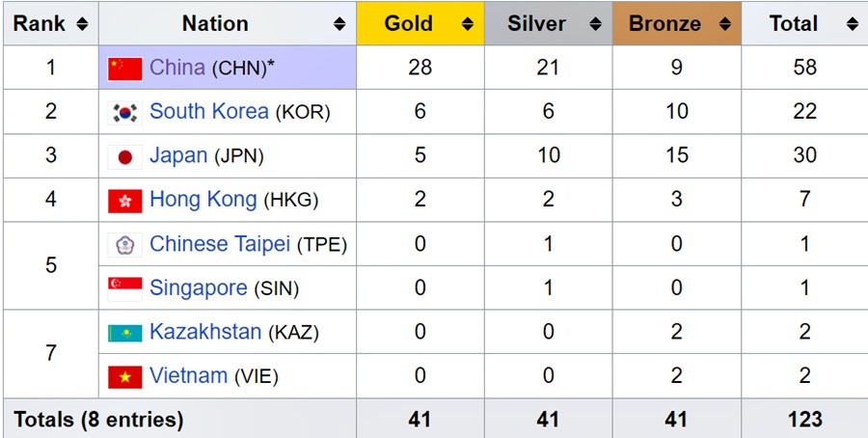Sort by Total medals arrows
The width and height of the screenshot is (868, 438).
851,24
